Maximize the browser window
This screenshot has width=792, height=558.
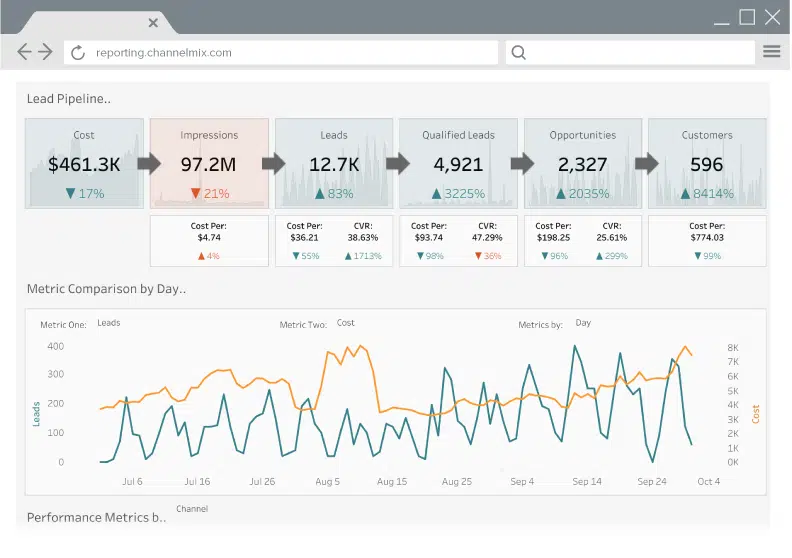[748, 17]
